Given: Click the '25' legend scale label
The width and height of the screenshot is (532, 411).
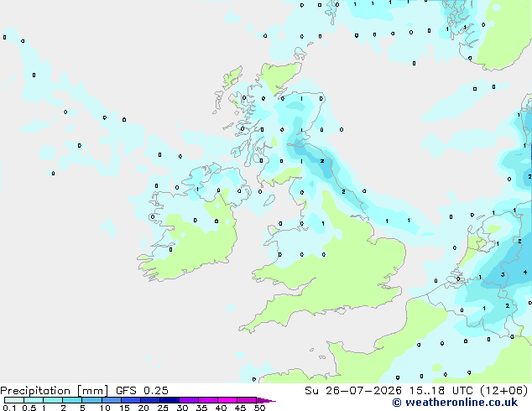Looking at the screenshot, I should (x=163, y=408).
